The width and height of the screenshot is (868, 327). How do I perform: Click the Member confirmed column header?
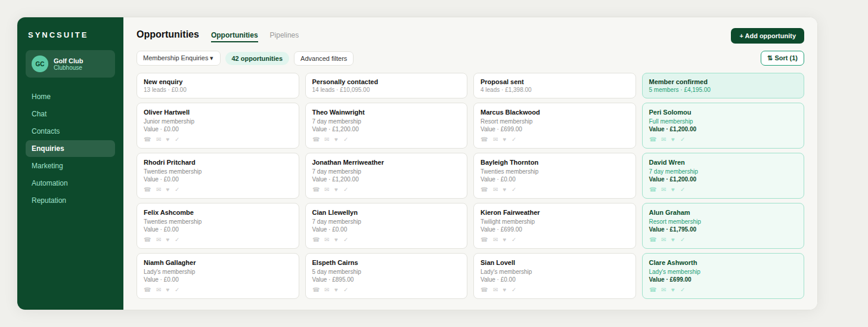723,85
